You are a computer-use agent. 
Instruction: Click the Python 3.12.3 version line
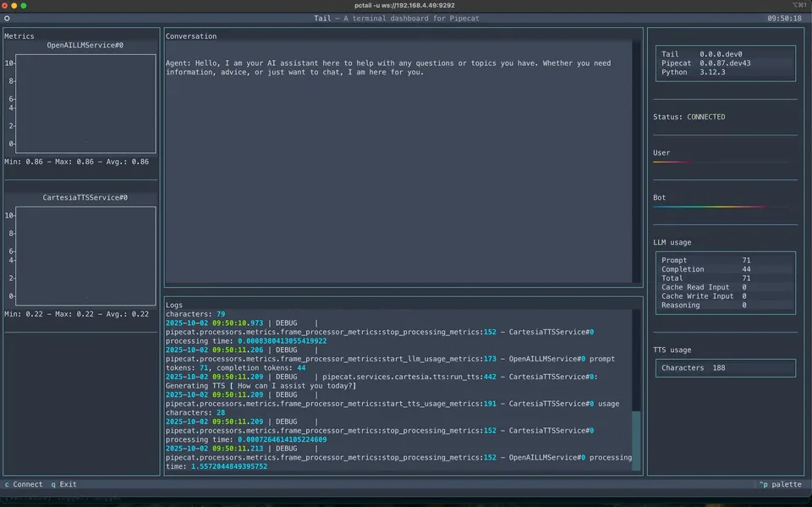point(693,72)
